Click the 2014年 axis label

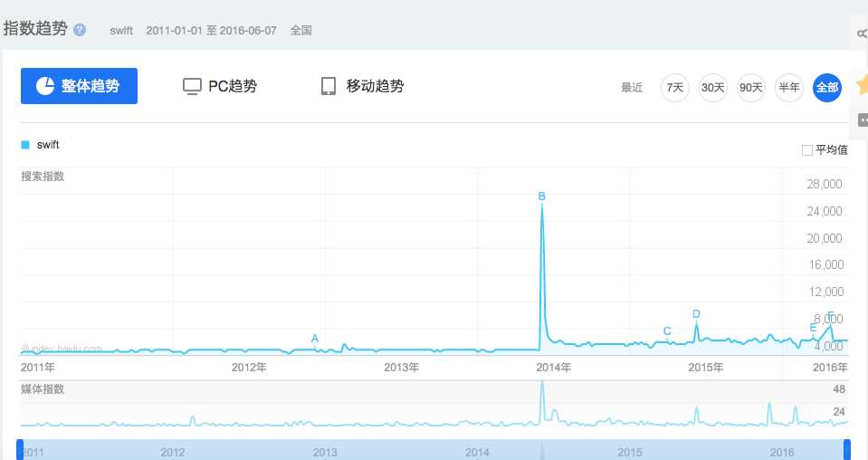point(554,368)
